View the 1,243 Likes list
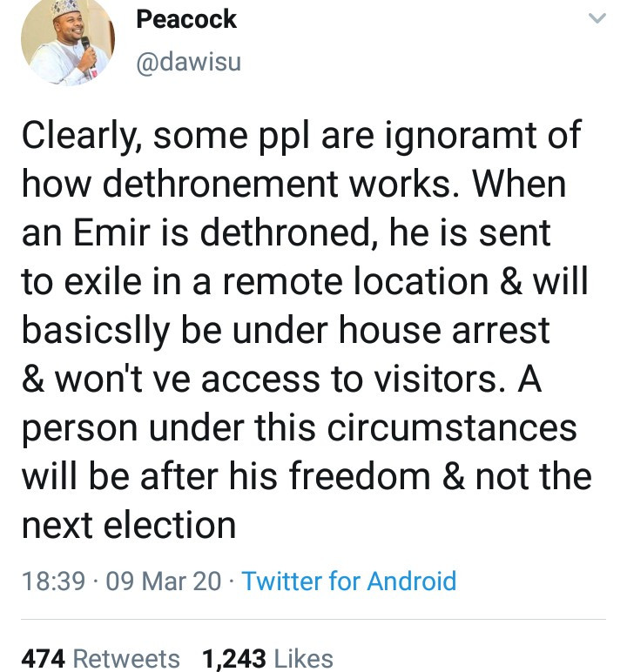The width and height of the screenshot is (627, 672). (x=267, y=659)
